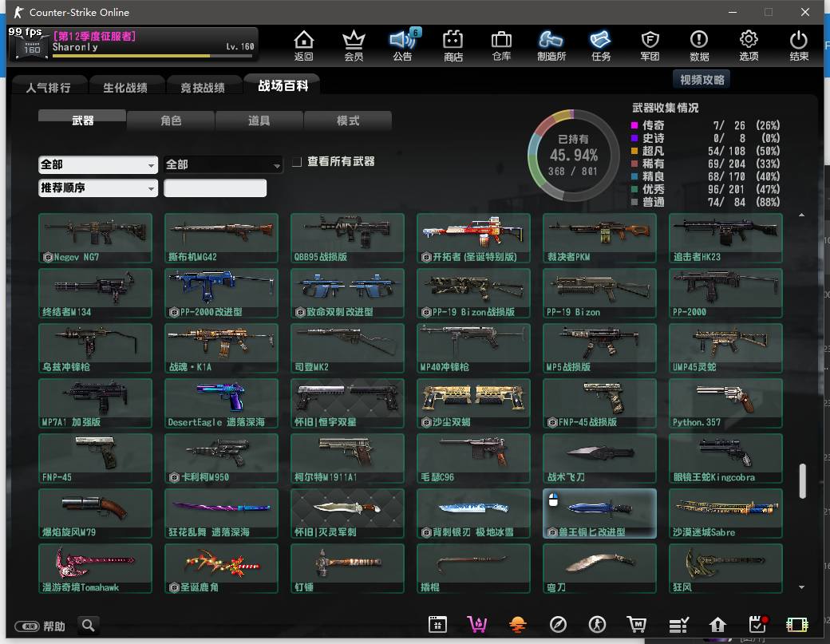Click the 视频攻略 button

(x=702, y=80)
